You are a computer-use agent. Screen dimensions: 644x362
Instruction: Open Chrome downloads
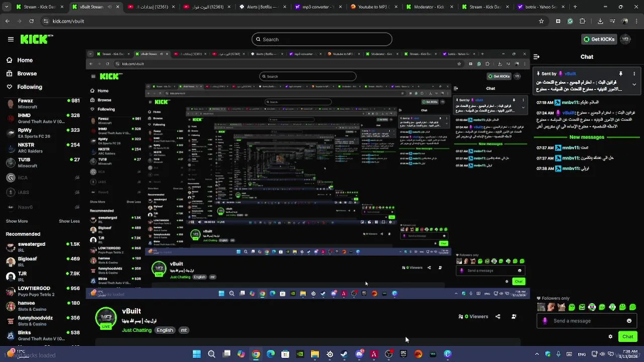click(600, 21)
